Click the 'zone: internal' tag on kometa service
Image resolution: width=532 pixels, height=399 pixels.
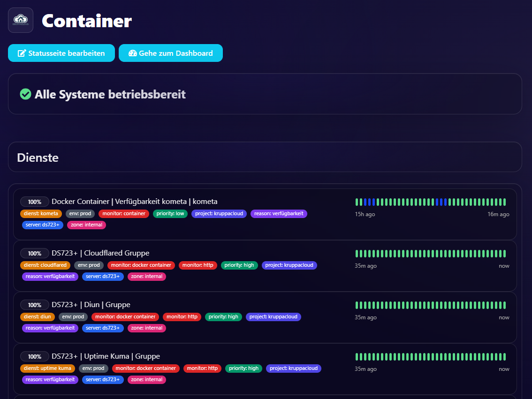pos(86,225)
